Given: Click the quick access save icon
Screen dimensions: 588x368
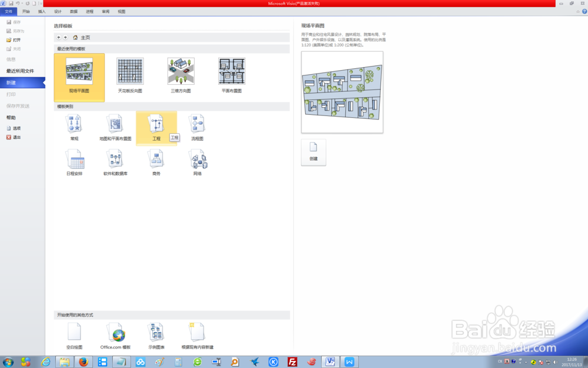Looking at the screenshot, I should coord(11,4).
